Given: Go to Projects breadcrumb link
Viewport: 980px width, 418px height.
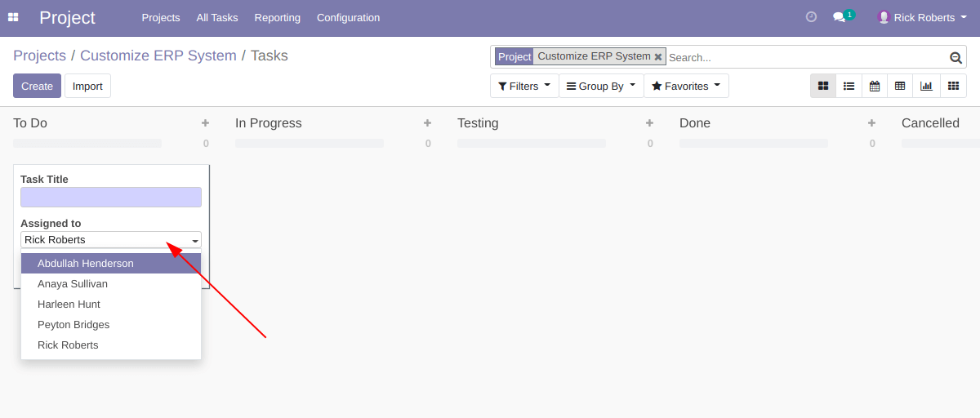Looking at the screenshot, I should 39,56.
